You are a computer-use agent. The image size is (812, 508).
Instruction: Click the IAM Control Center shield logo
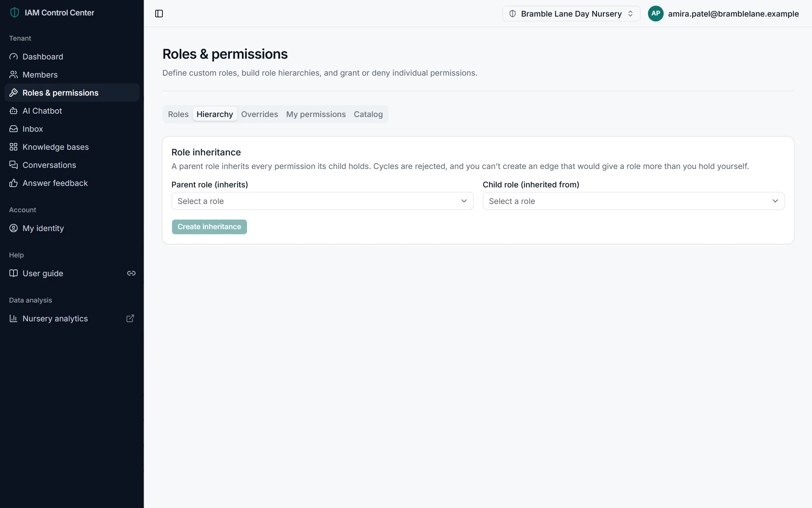coord(14,12)
